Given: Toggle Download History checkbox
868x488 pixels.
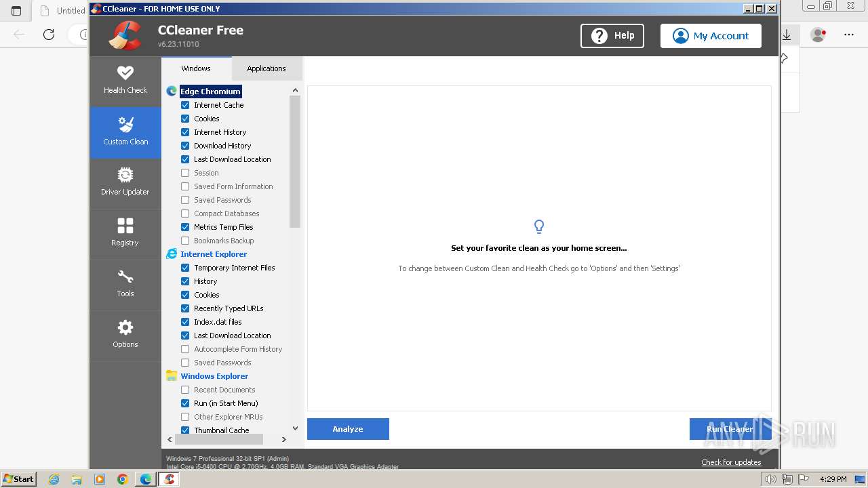Looking at the screenshot, I should click(185, 146).
